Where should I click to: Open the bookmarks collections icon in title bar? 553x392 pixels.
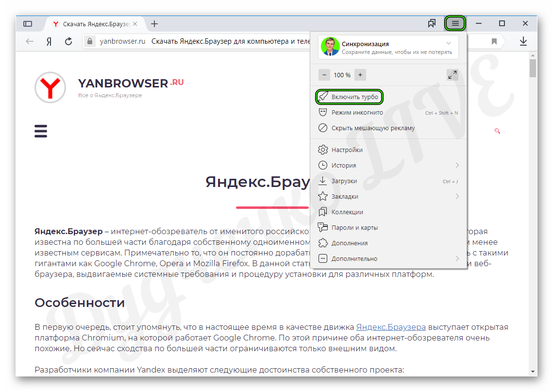tap(432, 24)
